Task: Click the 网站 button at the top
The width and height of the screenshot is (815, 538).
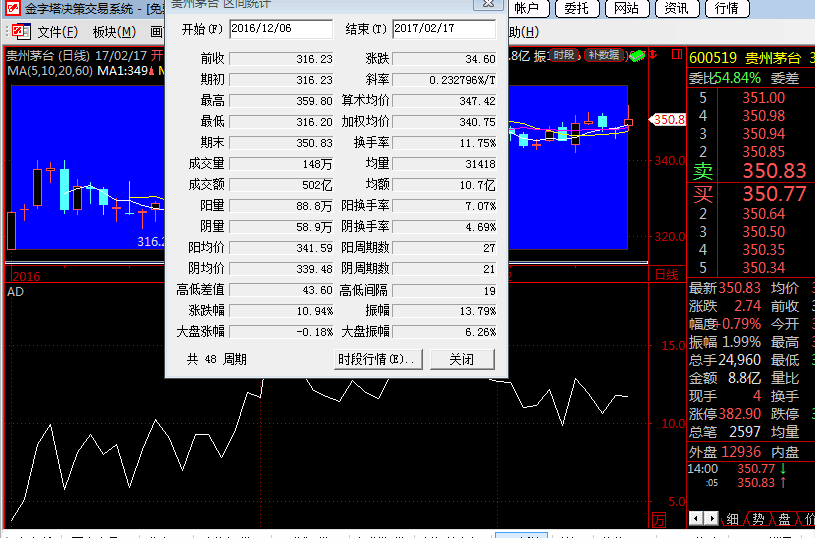Action: 626,8
